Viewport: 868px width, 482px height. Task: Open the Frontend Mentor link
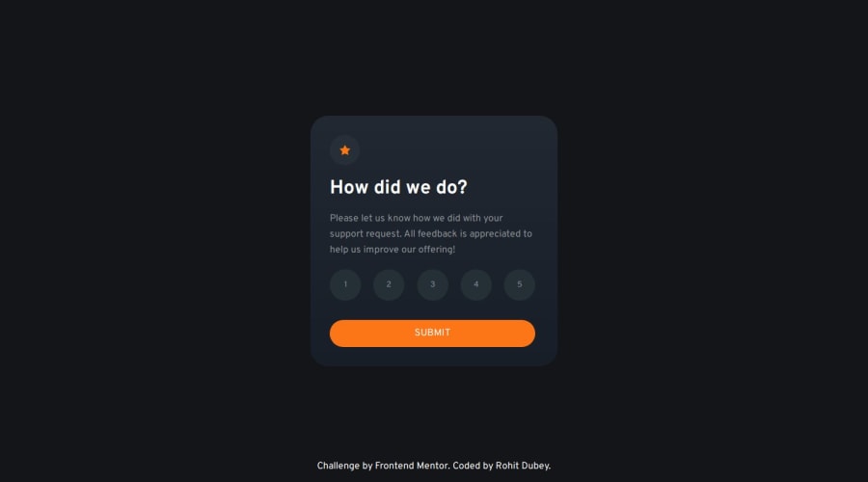click(x=411, y=466)
